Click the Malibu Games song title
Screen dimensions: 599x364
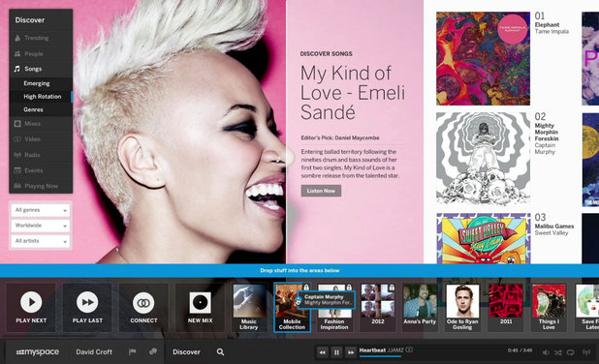[554, 227]
